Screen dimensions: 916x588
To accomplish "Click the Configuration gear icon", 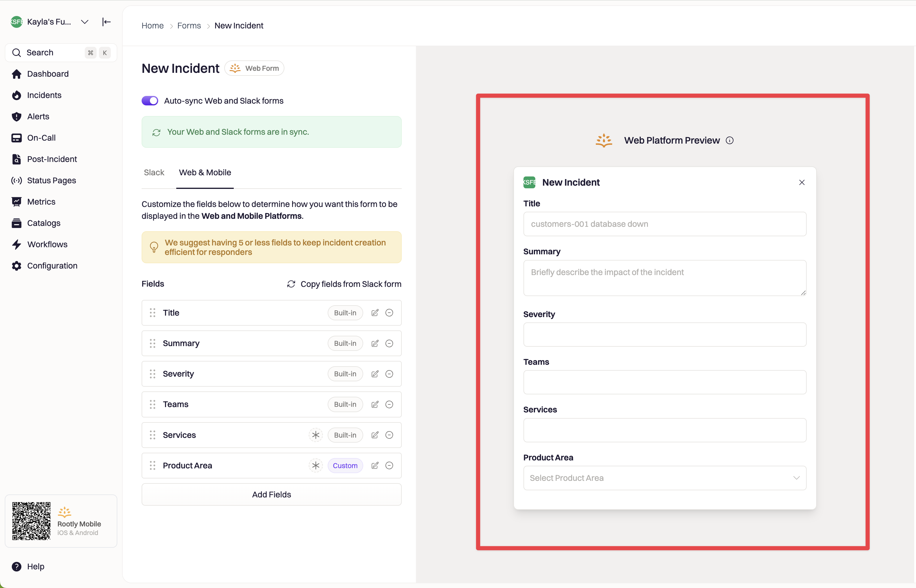I will click(16, 266).
